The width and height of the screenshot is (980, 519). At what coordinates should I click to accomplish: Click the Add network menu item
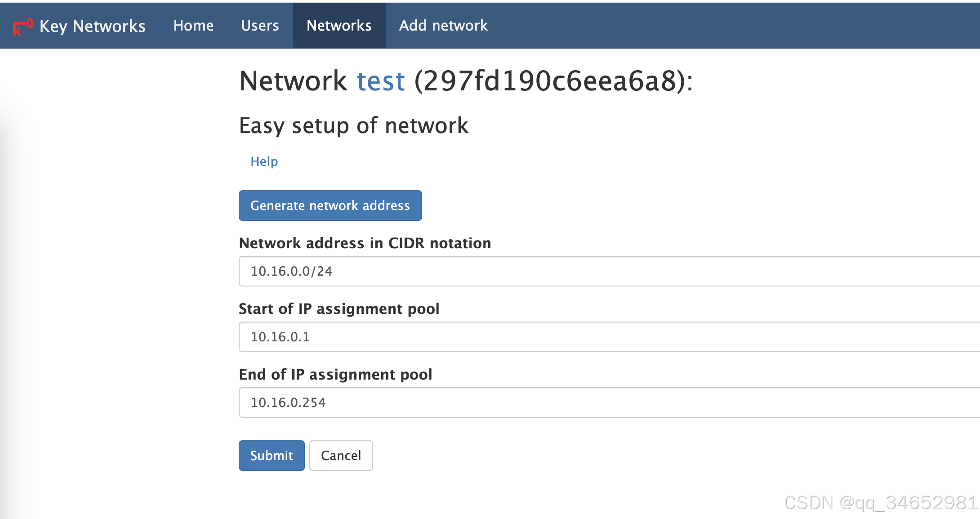click(x=443, y=25)
